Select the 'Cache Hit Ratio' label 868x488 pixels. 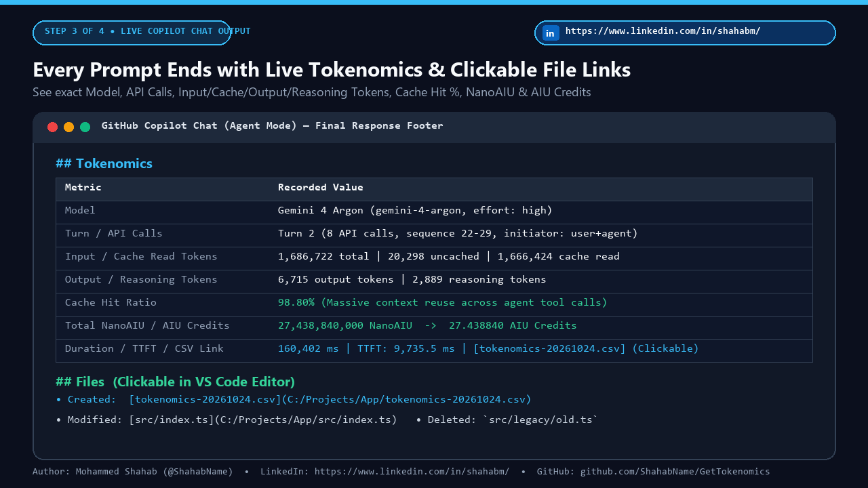click(111, 302)
